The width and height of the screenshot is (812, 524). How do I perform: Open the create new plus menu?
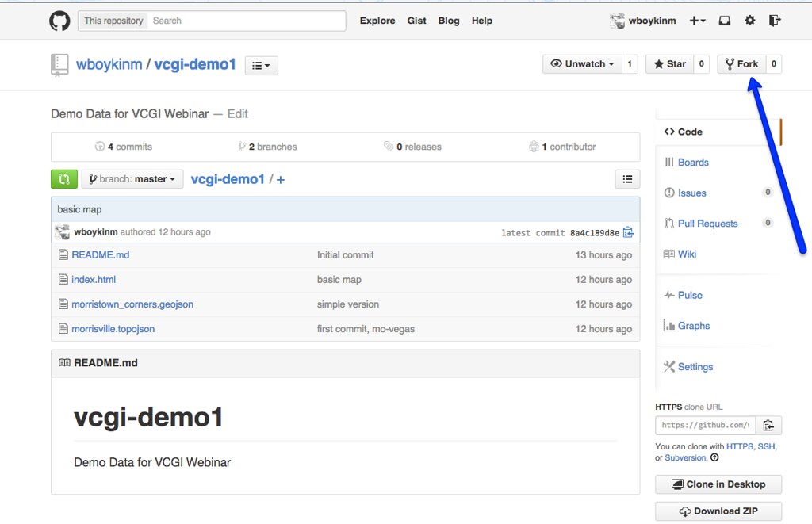(x=697, y=21)
